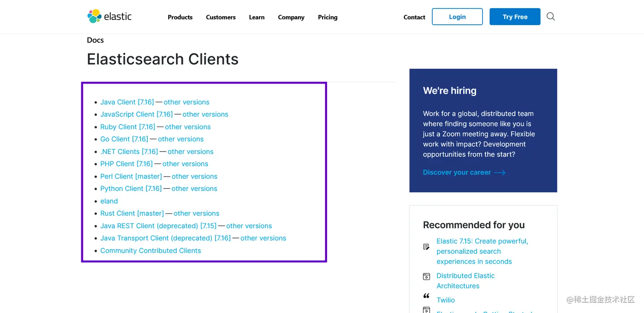Click the Elastic logo
Viewport: 644px width, 313px height.
109,17
